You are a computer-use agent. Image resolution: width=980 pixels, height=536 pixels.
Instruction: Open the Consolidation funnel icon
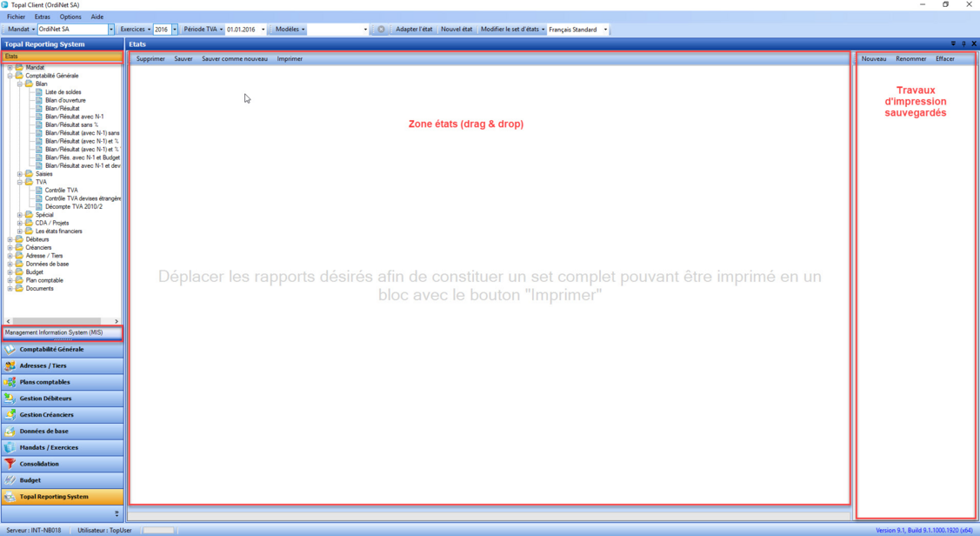pyautogui.click(x=10, y=464)
